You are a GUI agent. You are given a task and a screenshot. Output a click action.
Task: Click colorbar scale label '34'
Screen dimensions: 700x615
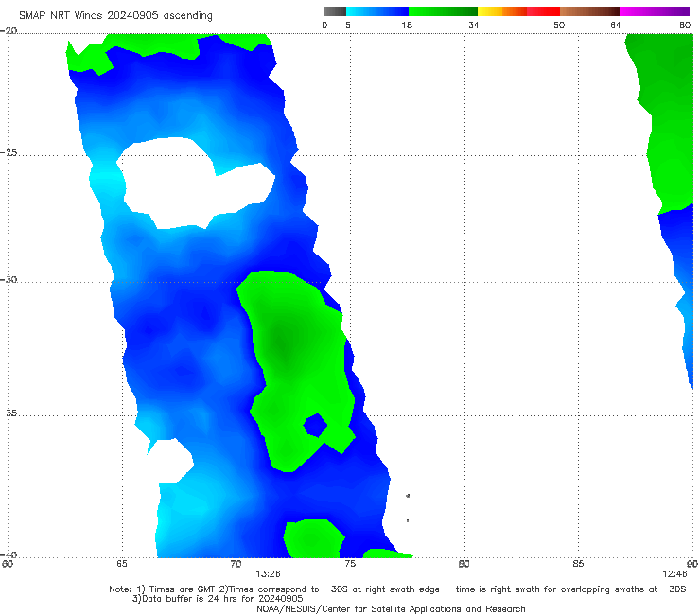(474, 26)
